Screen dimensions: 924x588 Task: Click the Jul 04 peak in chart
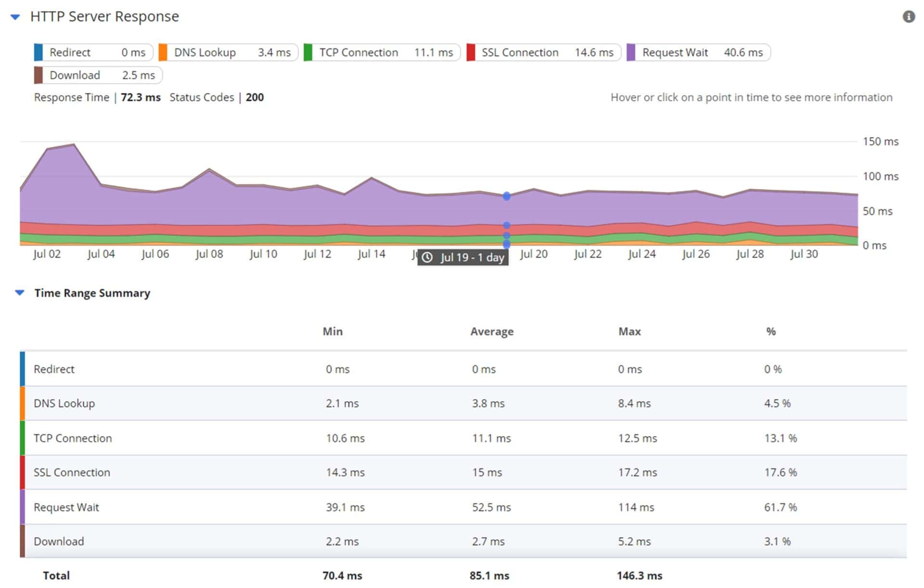(74, 144)
